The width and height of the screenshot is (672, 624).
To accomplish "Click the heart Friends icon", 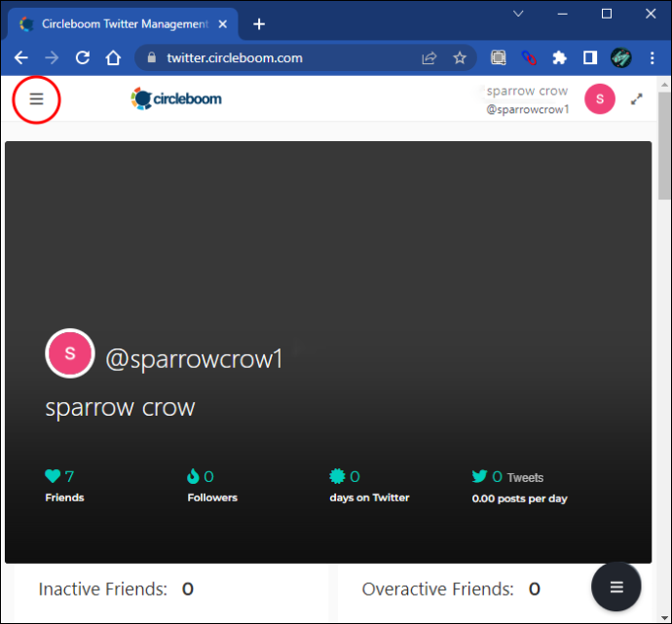I will point(53,476).
